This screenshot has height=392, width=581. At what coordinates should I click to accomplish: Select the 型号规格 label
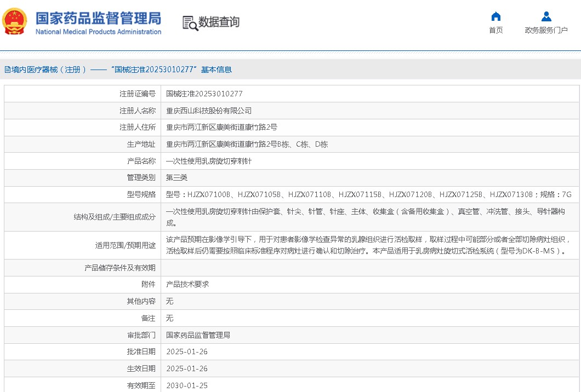point(141,195)
